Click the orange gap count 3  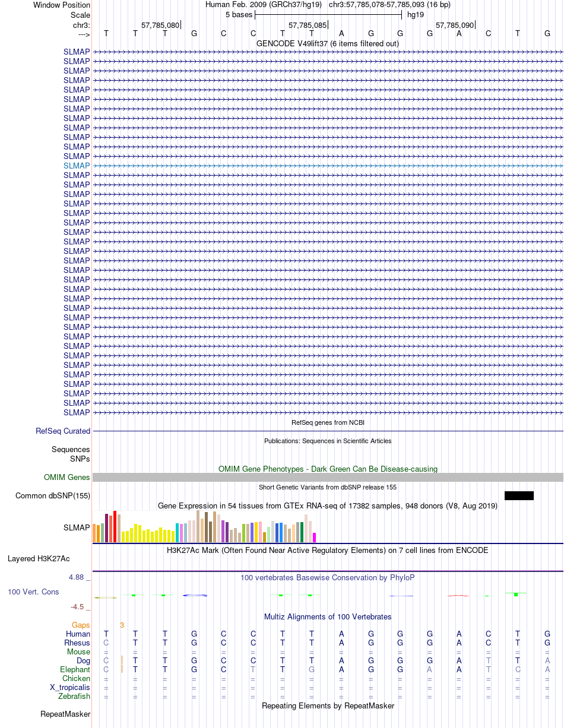(122, 625)
